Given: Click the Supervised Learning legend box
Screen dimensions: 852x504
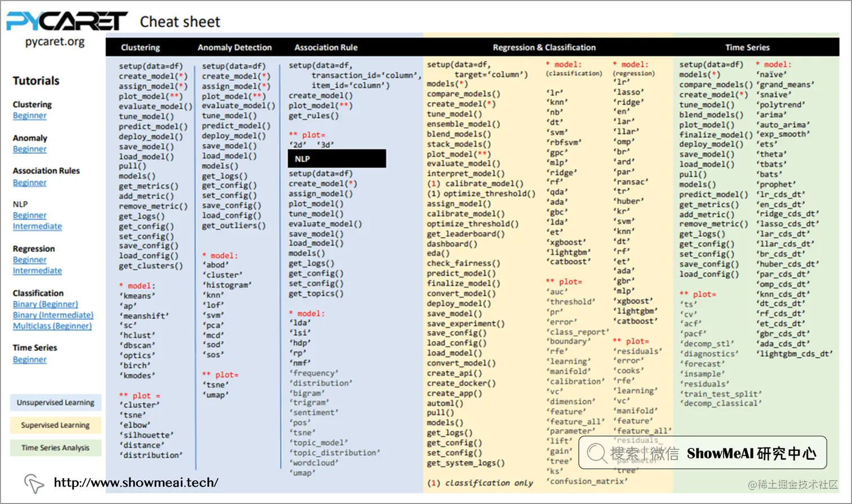Looking at the screenshot, I should tap(55, 425).
